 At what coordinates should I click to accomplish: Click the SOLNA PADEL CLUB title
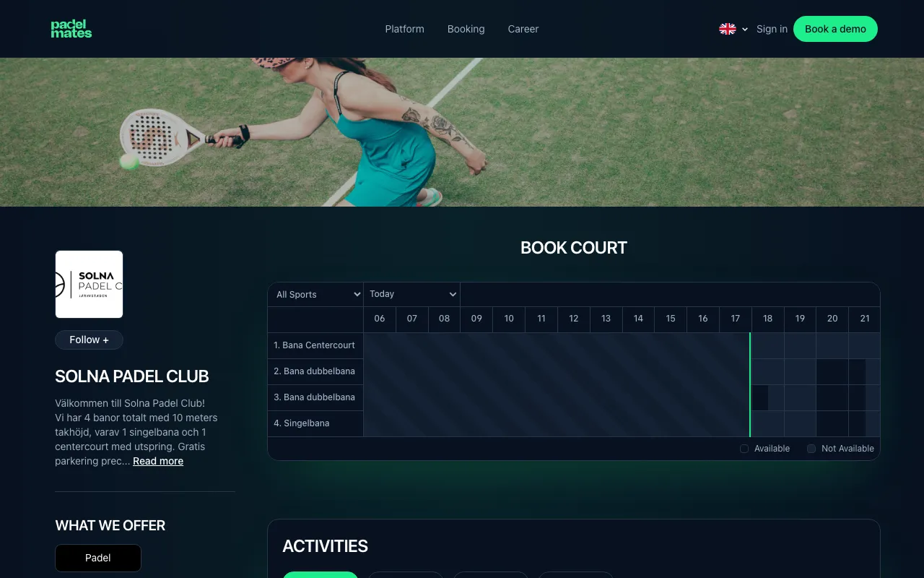132,376
